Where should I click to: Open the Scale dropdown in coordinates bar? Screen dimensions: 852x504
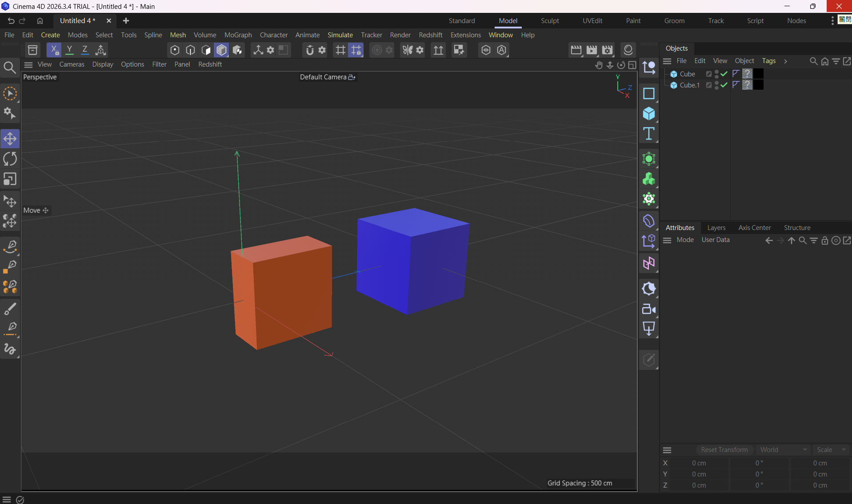(x=830, y=450)
